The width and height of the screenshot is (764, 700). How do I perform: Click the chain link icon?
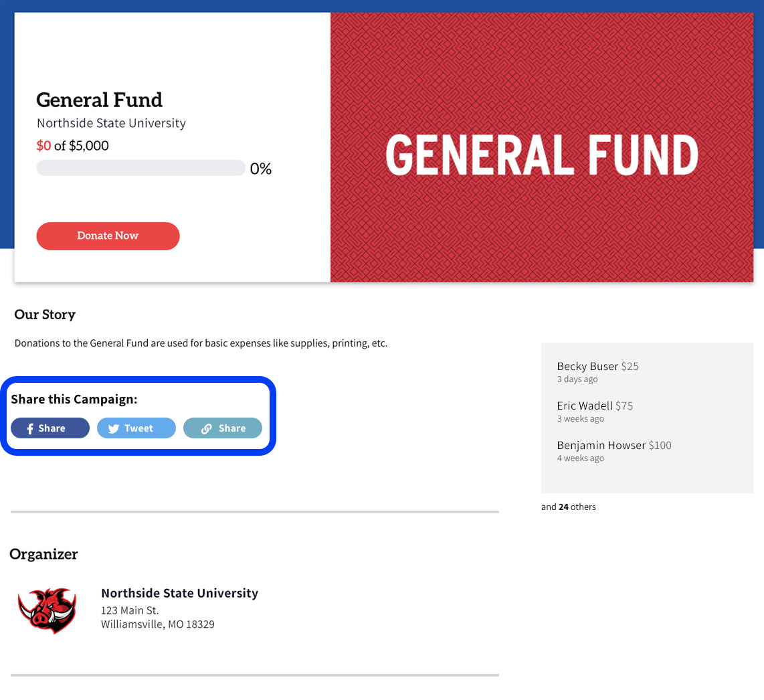[207, 428]
